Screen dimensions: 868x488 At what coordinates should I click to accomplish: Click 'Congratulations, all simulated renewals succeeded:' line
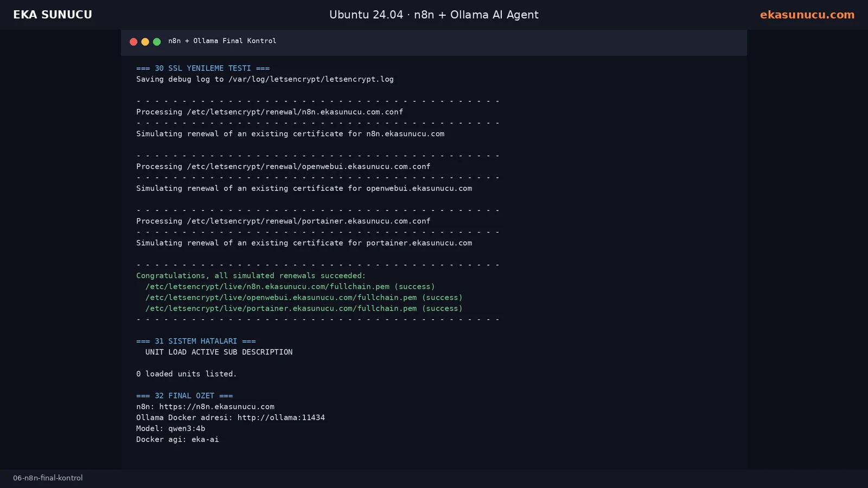[251, 276]
